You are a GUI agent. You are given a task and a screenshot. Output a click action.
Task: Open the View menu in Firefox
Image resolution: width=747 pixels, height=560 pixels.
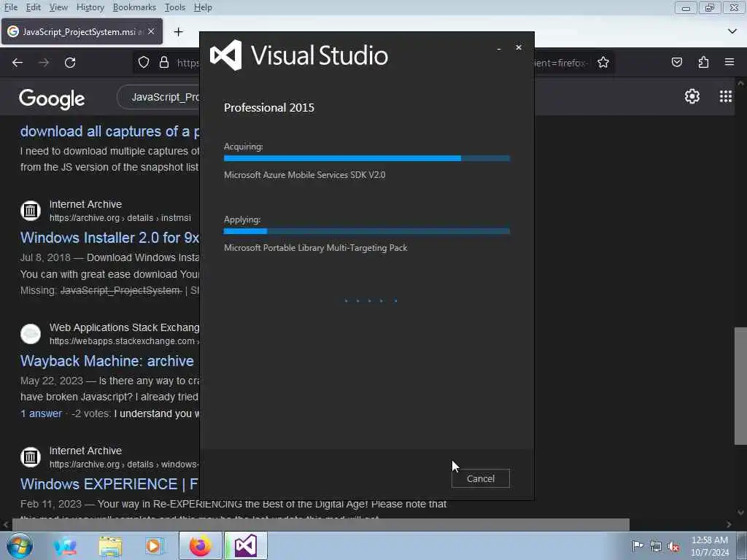click(x=58, y=7)
